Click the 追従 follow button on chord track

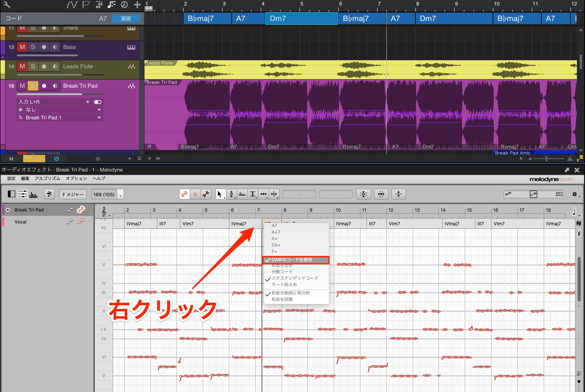click(126, 18)
